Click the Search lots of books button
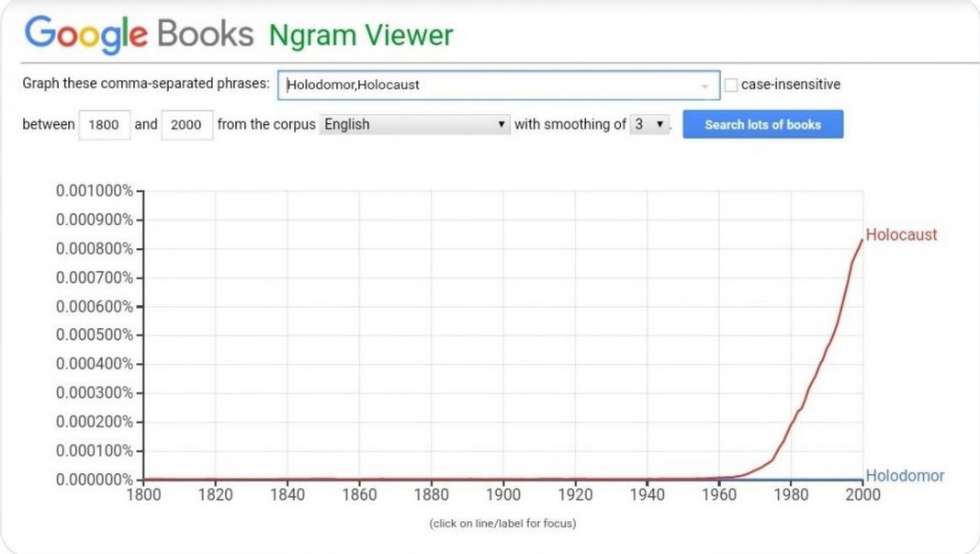The image size is (980, 554). [x=762, y=124]
